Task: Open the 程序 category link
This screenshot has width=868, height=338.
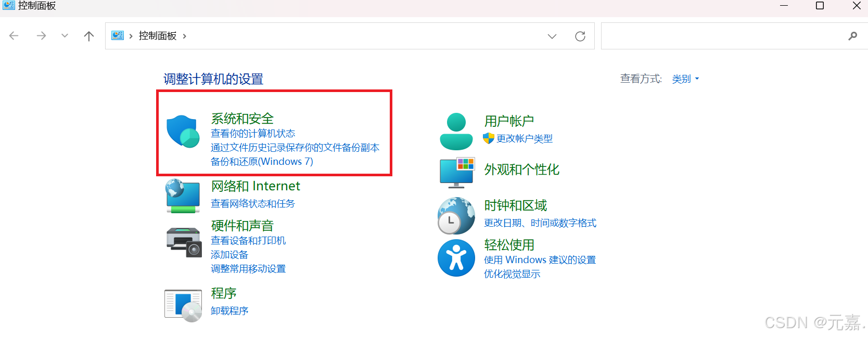Action: (223, 293)
